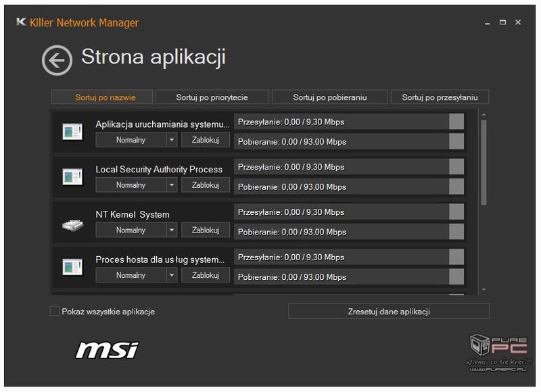Image resolution: width=541 pixels, height=392 pixels.
Task: Open the NT Kernel System priority dropdown arrow
Action: (x=172, y=230)
